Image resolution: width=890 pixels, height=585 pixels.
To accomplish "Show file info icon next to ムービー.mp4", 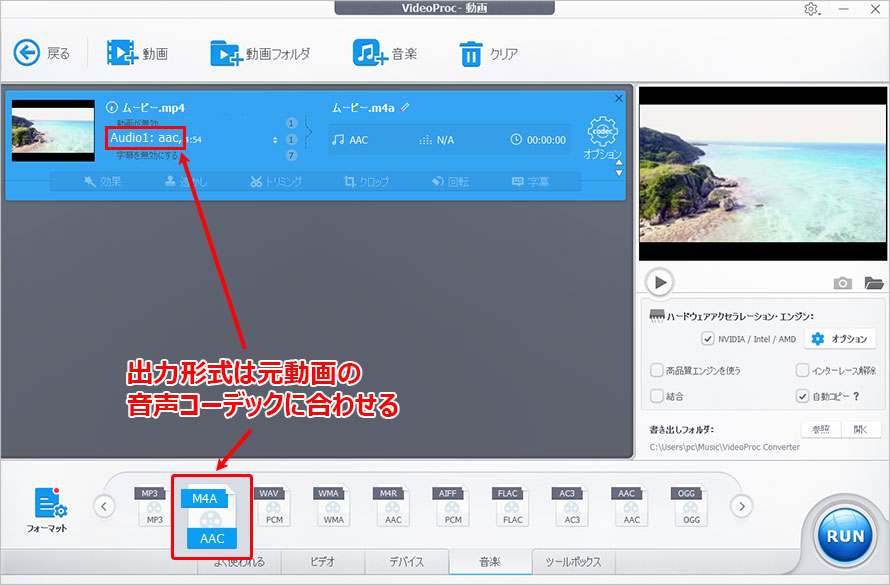I will coord(112,107).
